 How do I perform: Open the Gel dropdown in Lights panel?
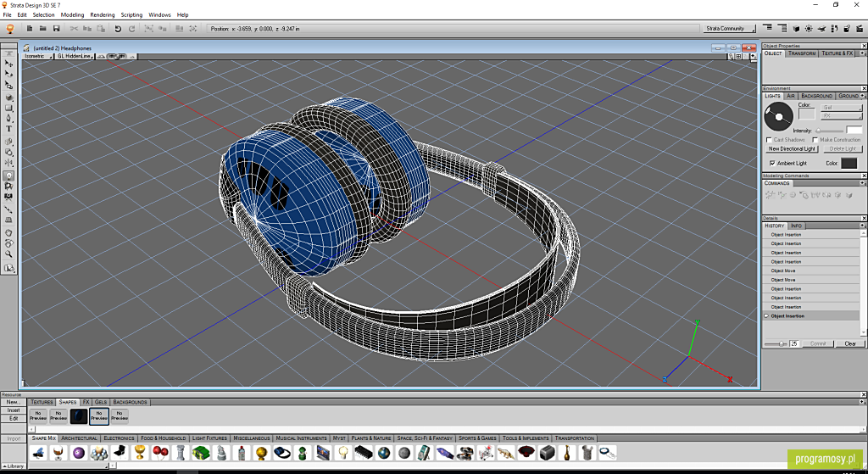tap(841, 108)
